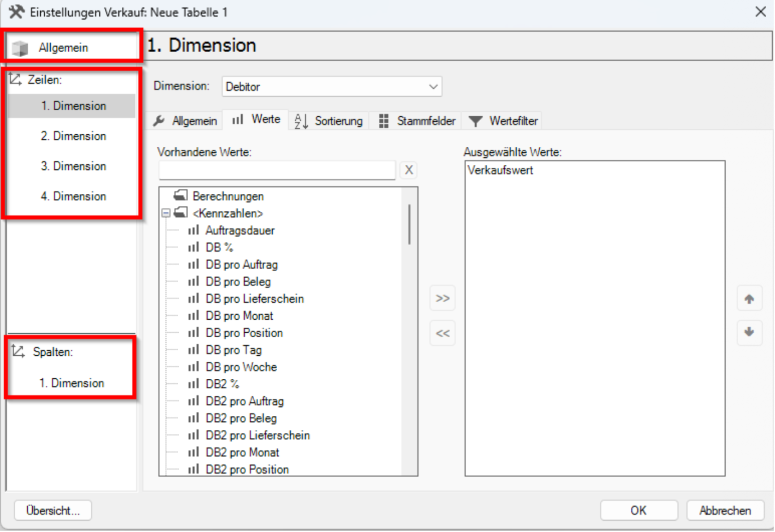Viewport: 775px width, 532px height.
Task: Collapse the Kennzahlen tree node
Action: click(x=166, y=213)
